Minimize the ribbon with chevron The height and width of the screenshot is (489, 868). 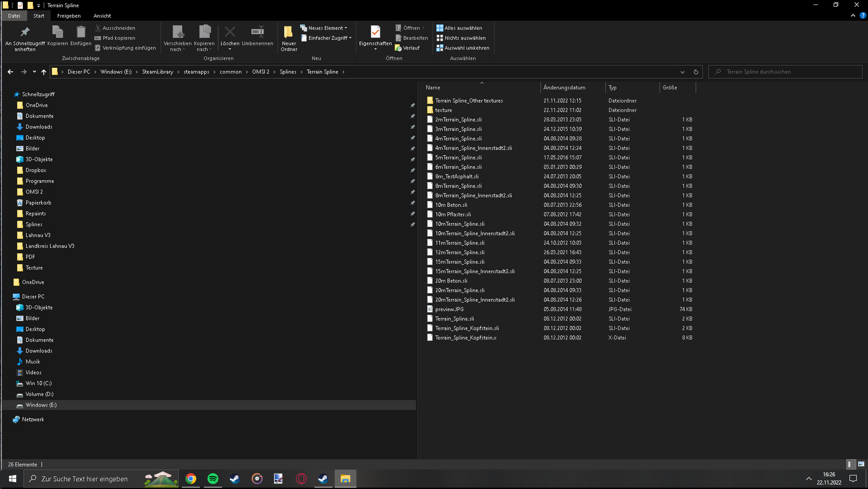coord(853,15)
